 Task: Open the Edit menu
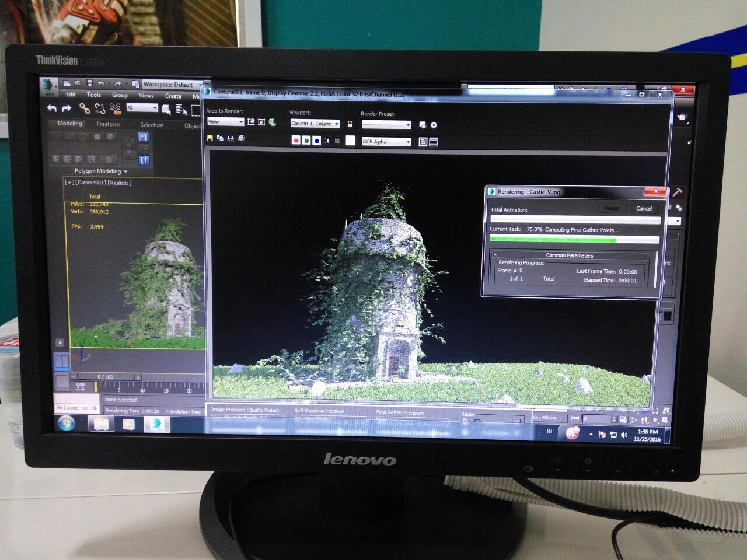tap(71, 94)
